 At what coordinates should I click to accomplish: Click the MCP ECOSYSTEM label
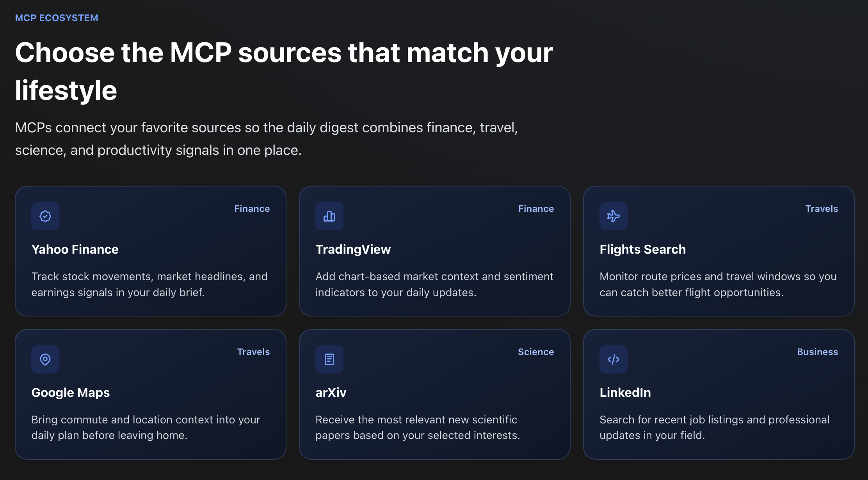coord(56,17)
